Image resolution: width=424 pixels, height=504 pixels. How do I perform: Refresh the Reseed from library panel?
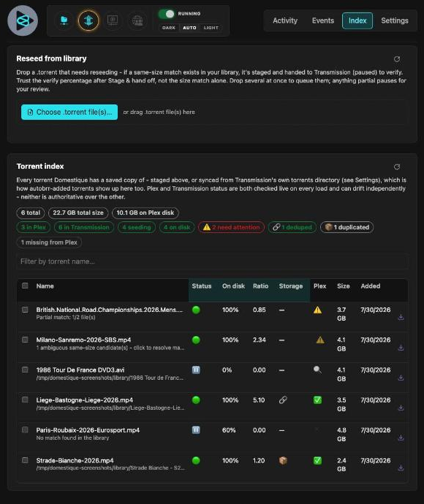click(397, 59)
